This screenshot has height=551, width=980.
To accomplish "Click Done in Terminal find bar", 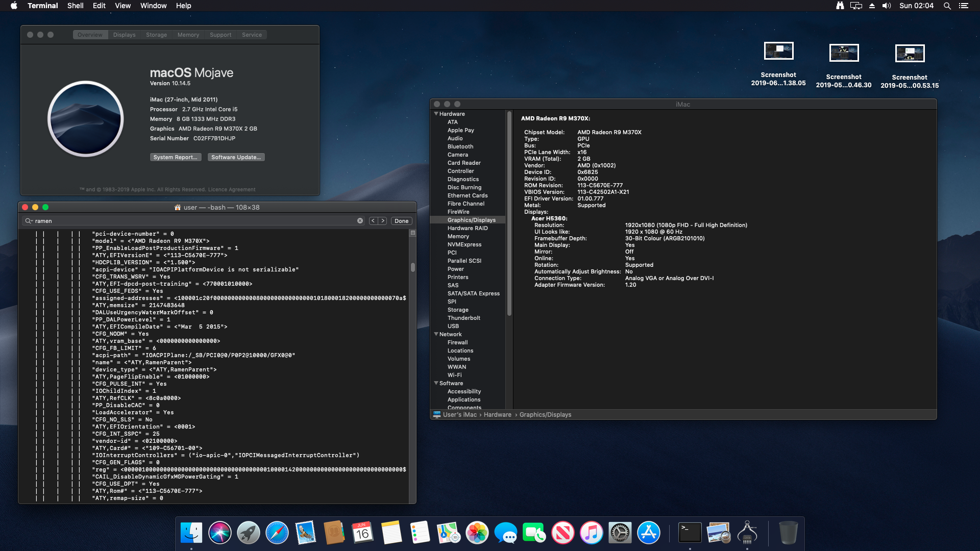I will pyautogui.click(x=402, y=221).
